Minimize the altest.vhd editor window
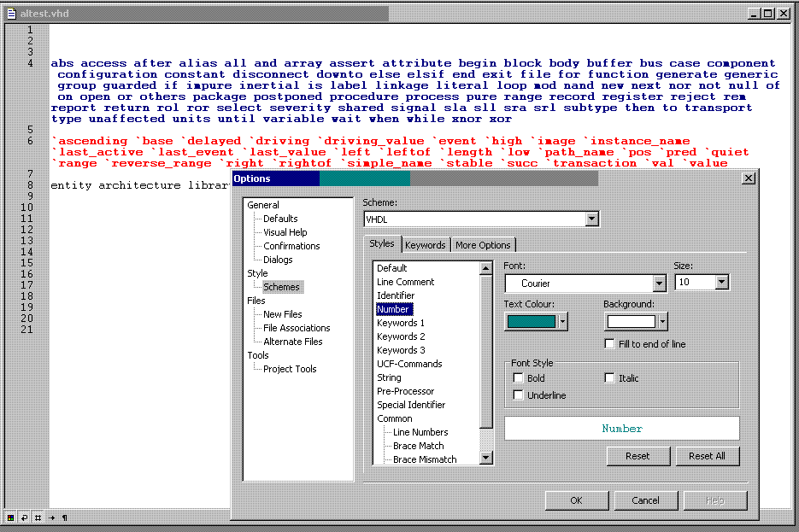The width and height of the screenshot is (799, 532). 755,14
